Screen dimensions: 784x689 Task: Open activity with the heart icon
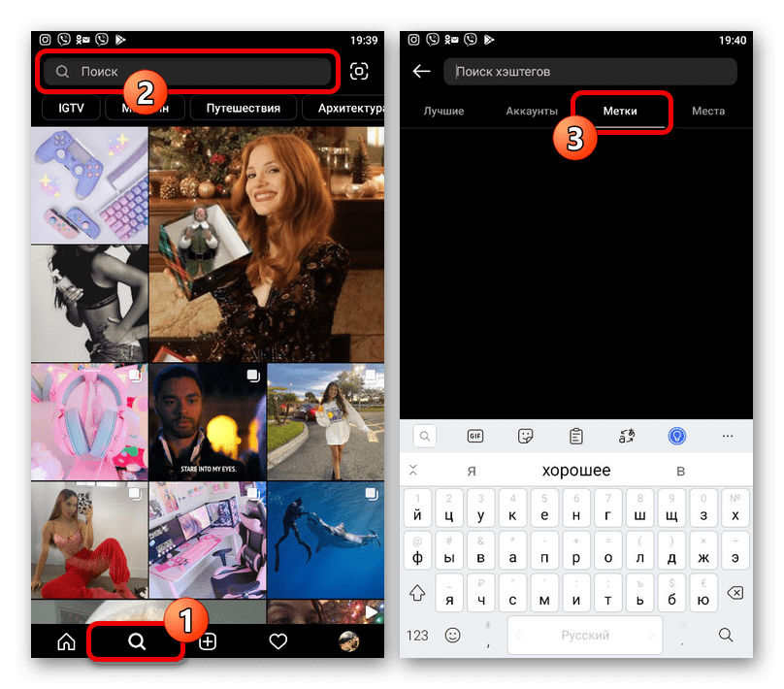coord(278,641)
